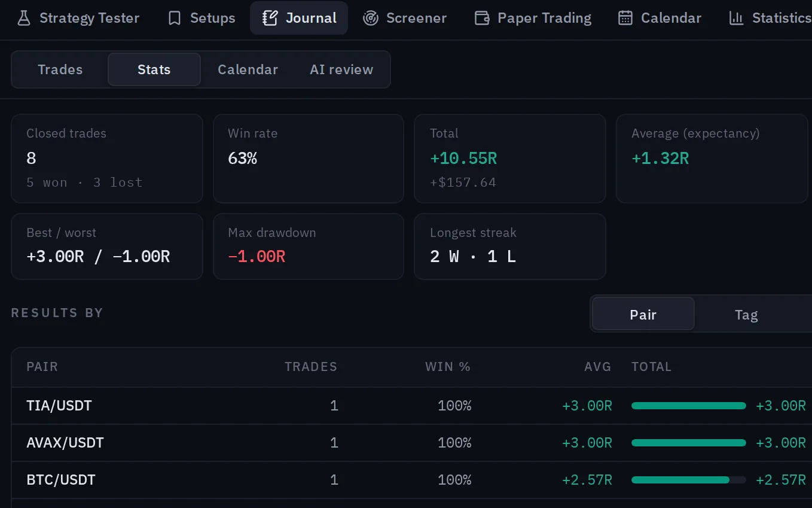Click the TIA/USDT total progress bar
The height and width of the screenshot is (508, 812).
[689, 406]
